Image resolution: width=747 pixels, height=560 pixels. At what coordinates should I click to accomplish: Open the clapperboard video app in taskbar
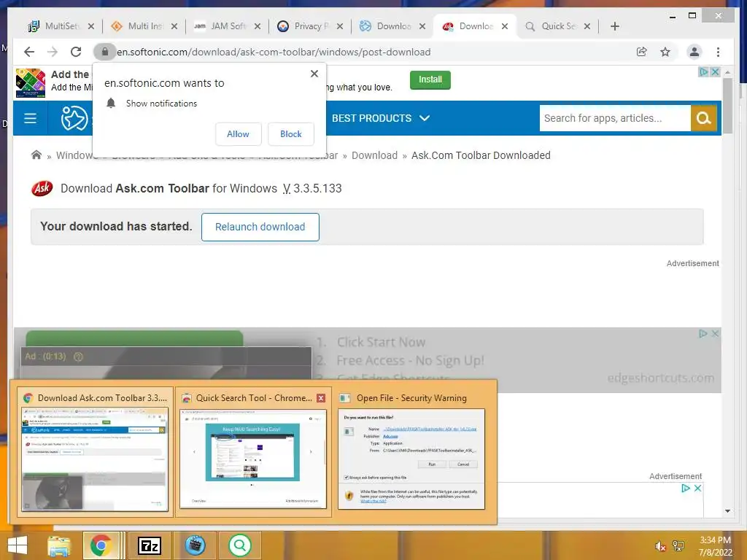tap(195, 545)
